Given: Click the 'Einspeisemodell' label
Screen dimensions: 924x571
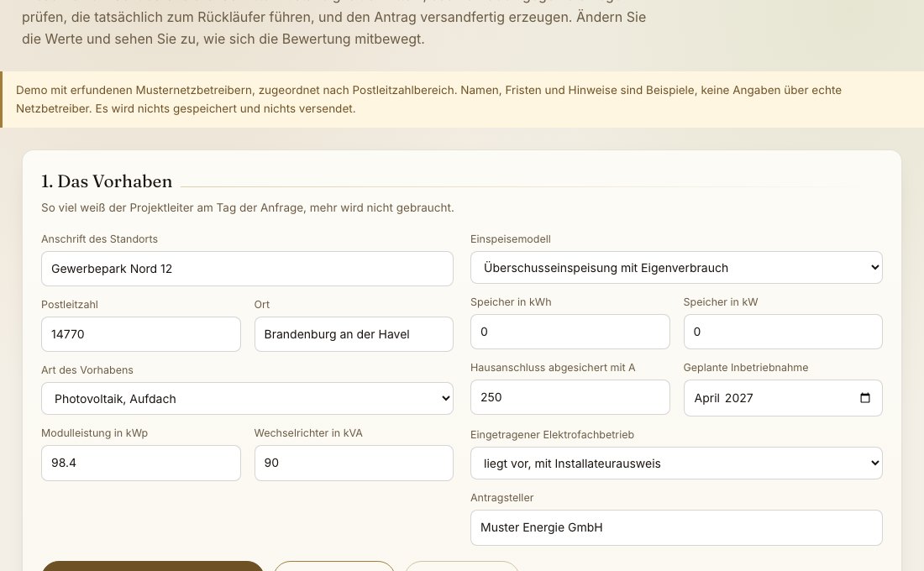Looking at the screenshot, I should click(x=511, y=238).
